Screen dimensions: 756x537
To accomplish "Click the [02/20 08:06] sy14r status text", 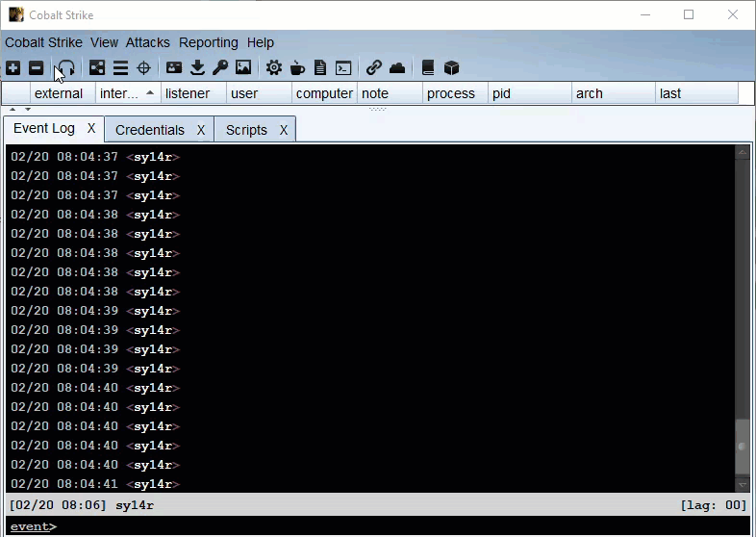I will click(82, 505).
